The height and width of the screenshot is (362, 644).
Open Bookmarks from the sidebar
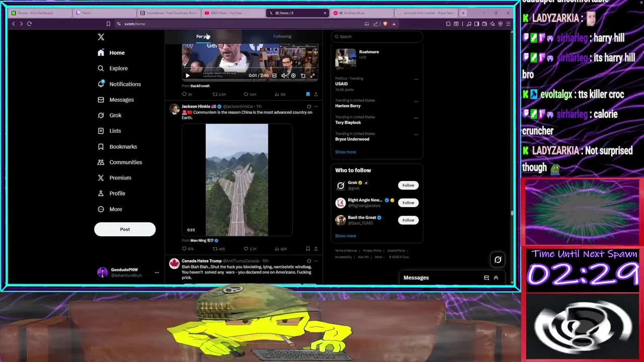[x=117, y=146]
